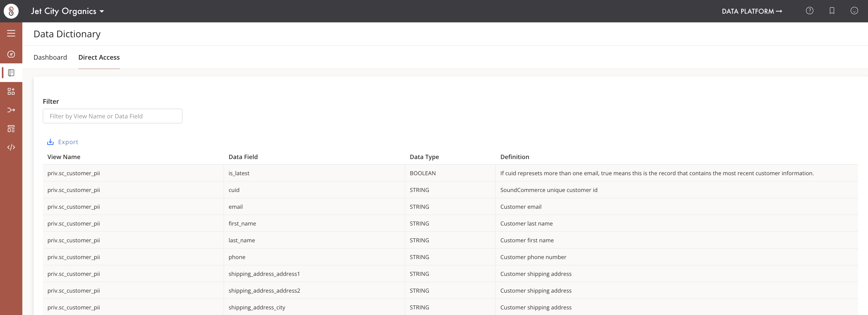Viewport: 868px width, 315px height.
Task: Click the Definition column header
Action: point(515,157)
